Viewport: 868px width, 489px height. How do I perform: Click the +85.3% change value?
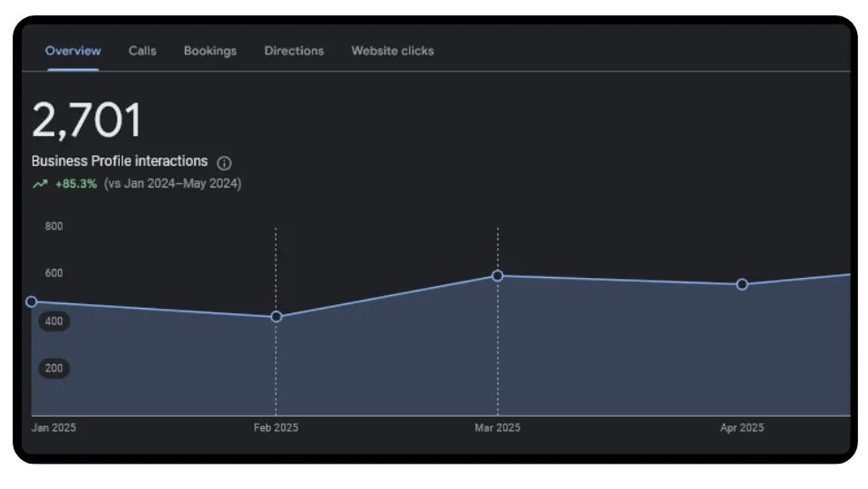[76, 184]
